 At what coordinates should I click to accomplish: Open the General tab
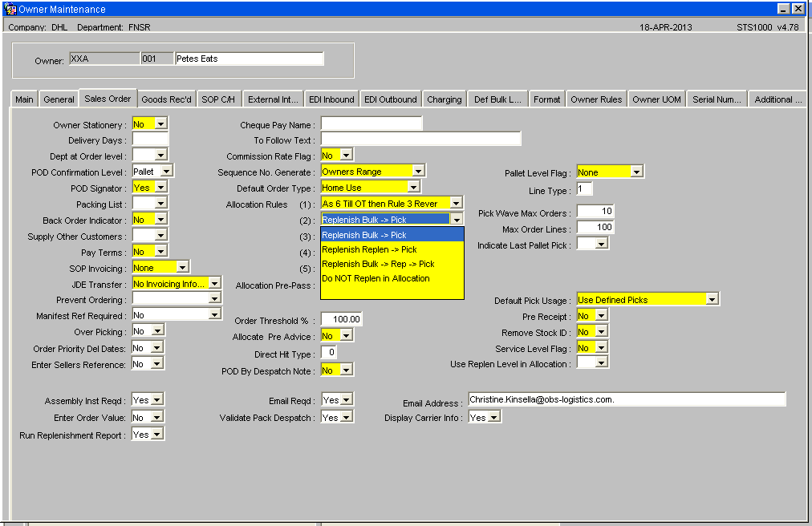(x=59, y=99)
